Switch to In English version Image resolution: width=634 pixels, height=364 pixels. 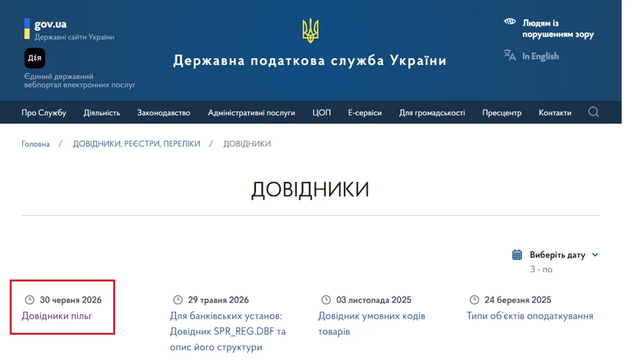tap(540, 56)
